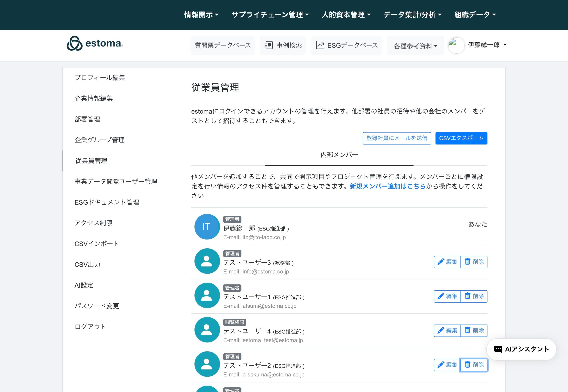Open 各種参考資料 dropdown

(x=415, y=46)
